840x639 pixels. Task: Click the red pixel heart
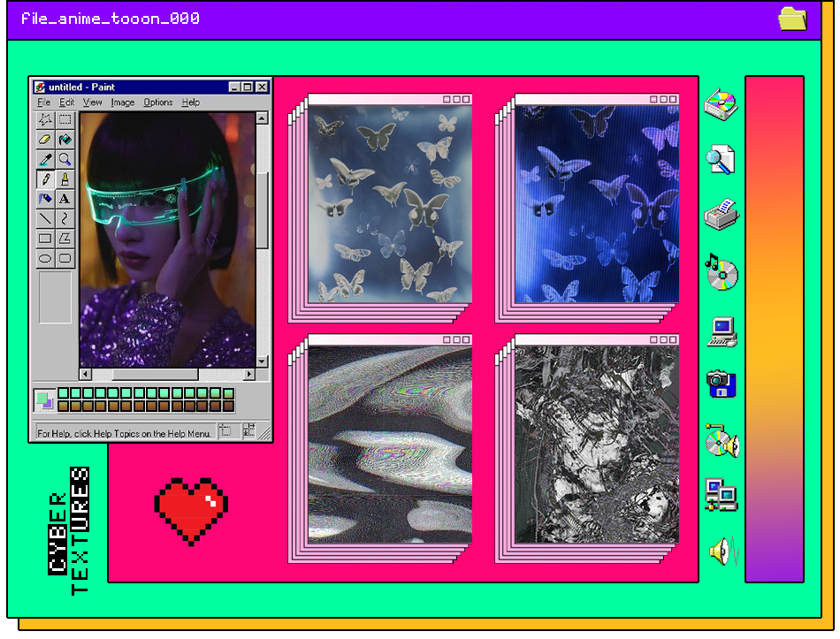tap(191, 510)
